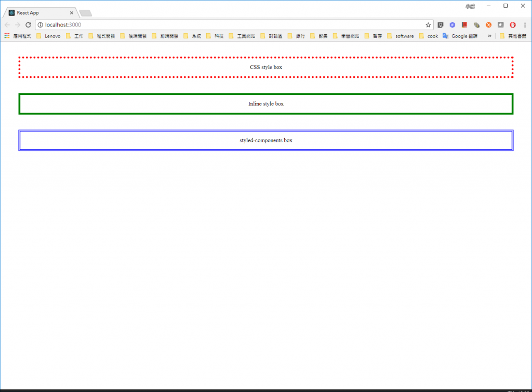This screenshot has width=532, height=392.
Task: Reload the localhost page
Action: point(28,25)
